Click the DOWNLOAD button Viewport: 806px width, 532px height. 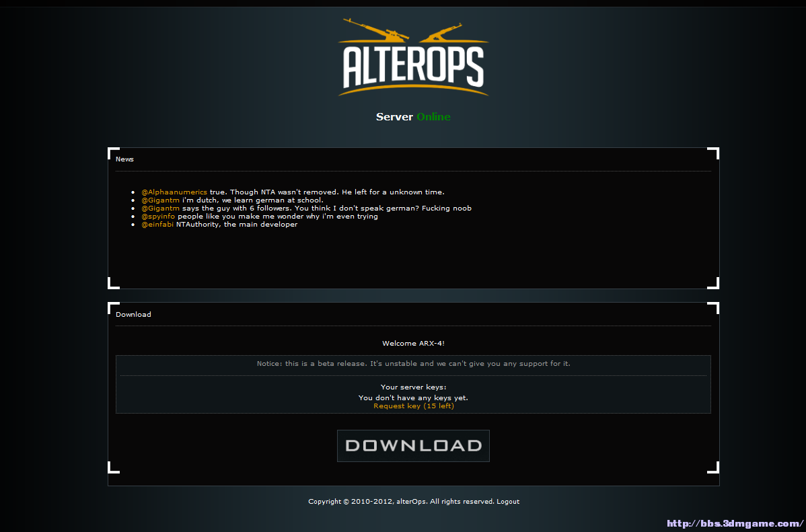[x=413, y=446]
